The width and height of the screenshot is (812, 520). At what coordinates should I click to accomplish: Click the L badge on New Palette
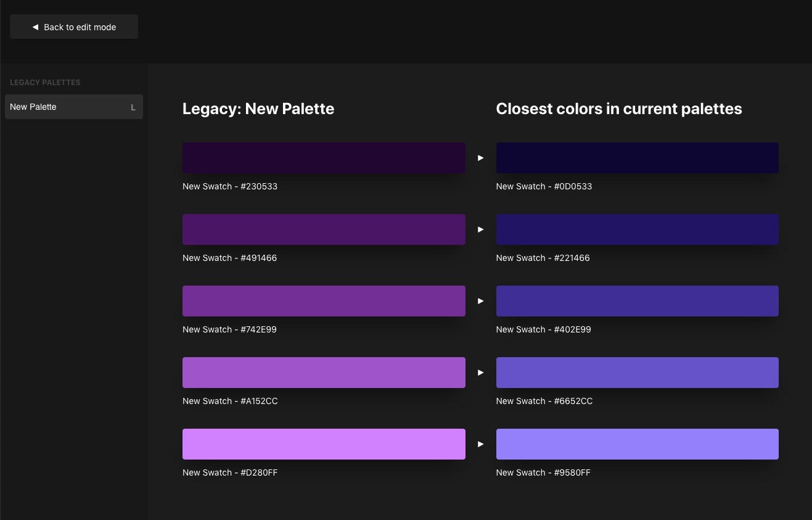(133, 107)
